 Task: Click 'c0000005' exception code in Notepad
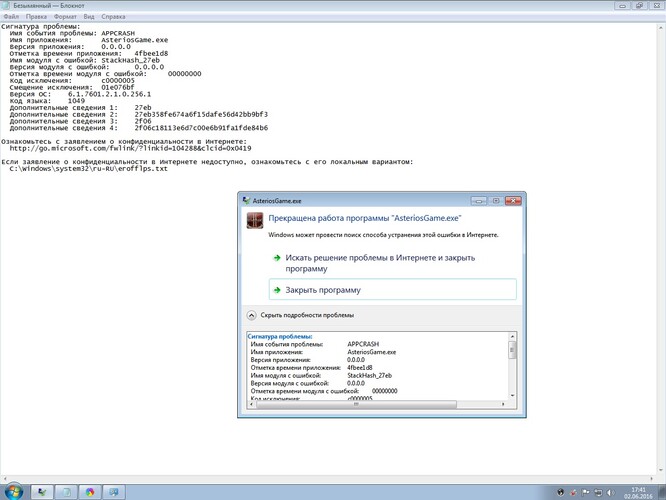click(118, 81)
